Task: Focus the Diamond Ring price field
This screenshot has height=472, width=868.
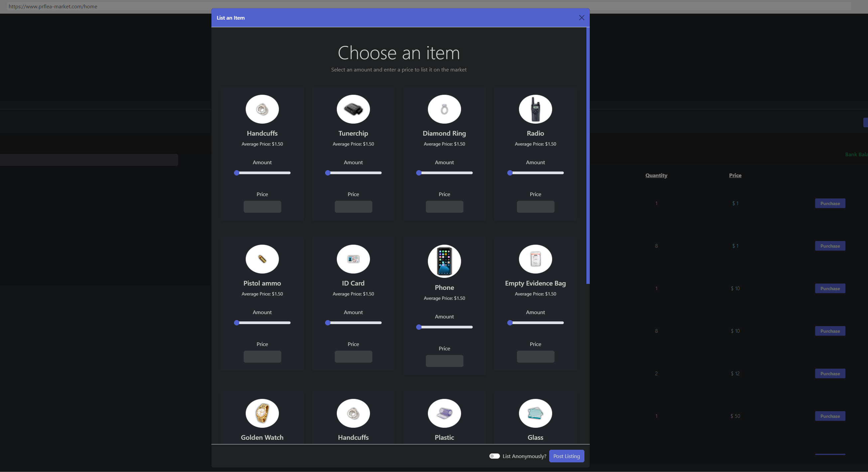Action: coord(444,207)
